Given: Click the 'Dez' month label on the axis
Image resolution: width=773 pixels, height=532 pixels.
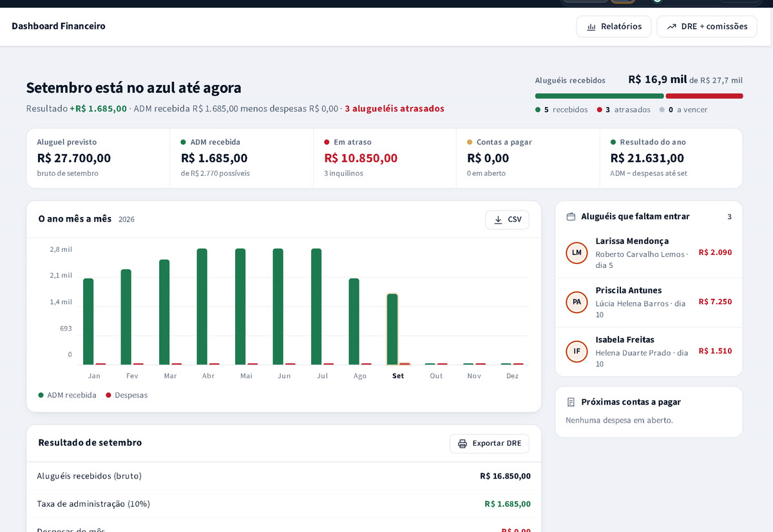Looking at the screenshot, I should click(512, 376).
